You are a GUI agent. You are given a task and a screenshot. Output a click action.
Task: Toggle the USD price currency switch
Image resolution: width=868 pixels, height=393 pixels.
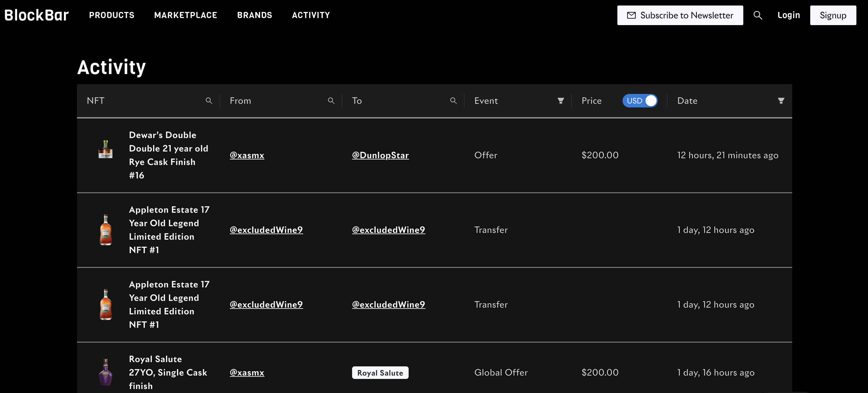click(x=639, y=100)
